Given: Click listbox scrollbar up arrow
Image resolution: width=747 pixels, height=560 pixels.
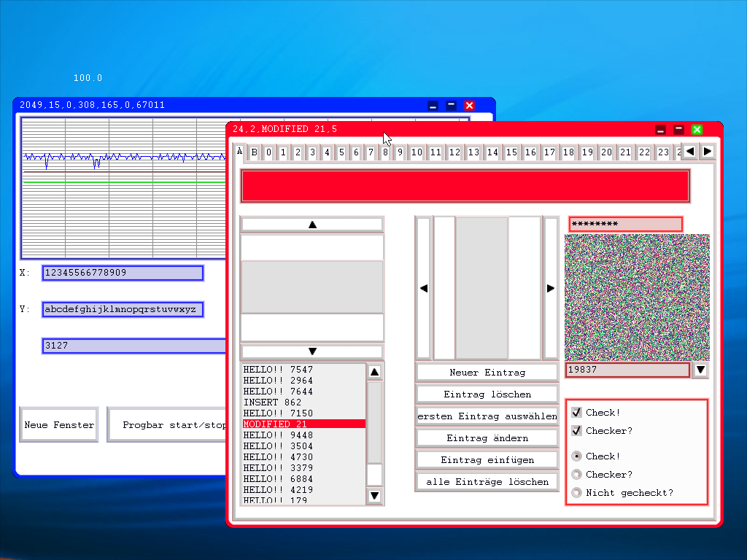Looking at the screenshot, I should (374, 372).
